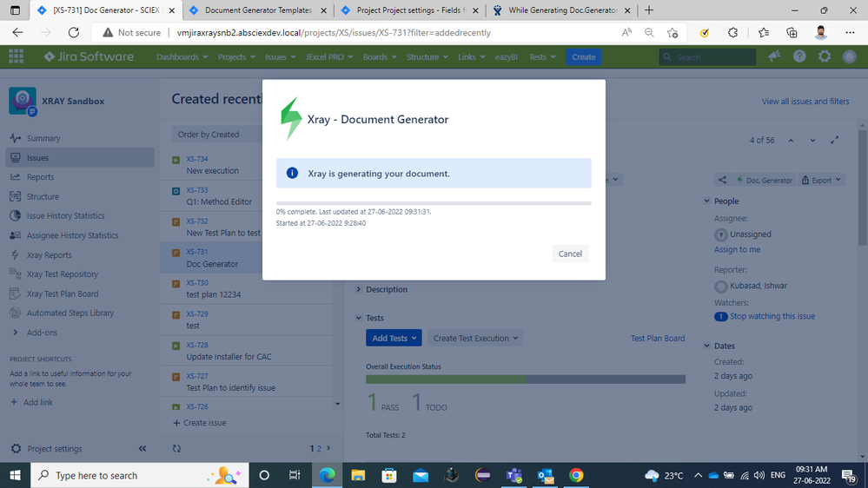Viewport: 868px width, 488px height.
Task: Open the Test Plan Board link
Action: pyautogui.click(x=658, y=338)
